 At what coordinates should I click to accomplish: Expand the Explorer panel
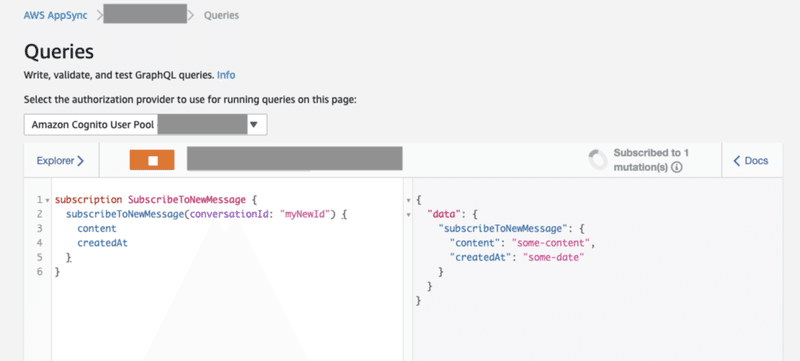click(x=60, y=161)
